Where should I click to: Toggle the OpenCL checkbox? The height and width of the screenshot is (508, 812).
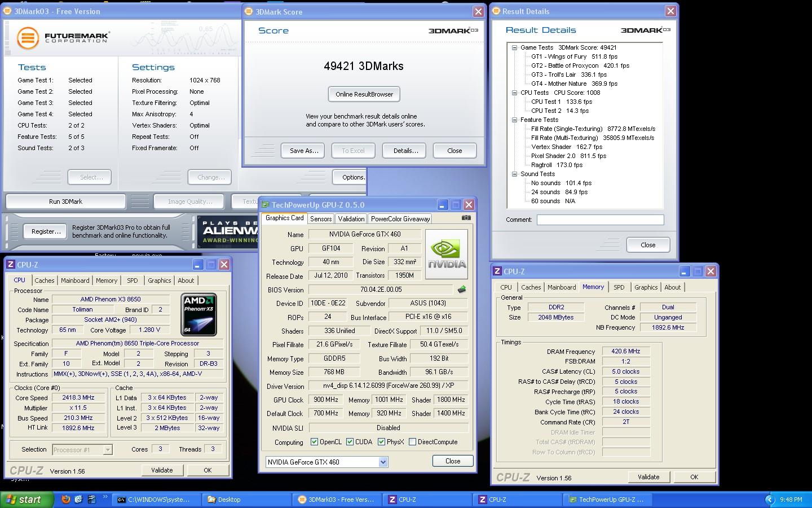(x=314, y=442)
